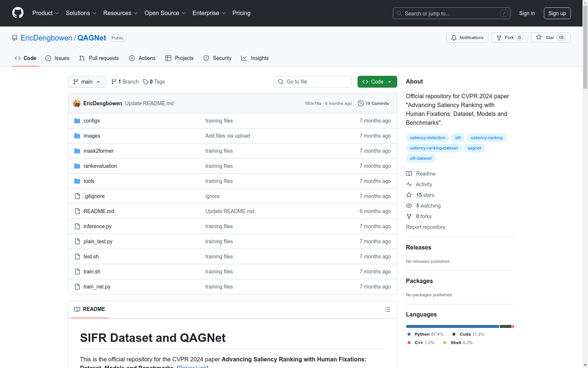
Task: Click the bell icon in Notifications
Action: tap(454, 38)
